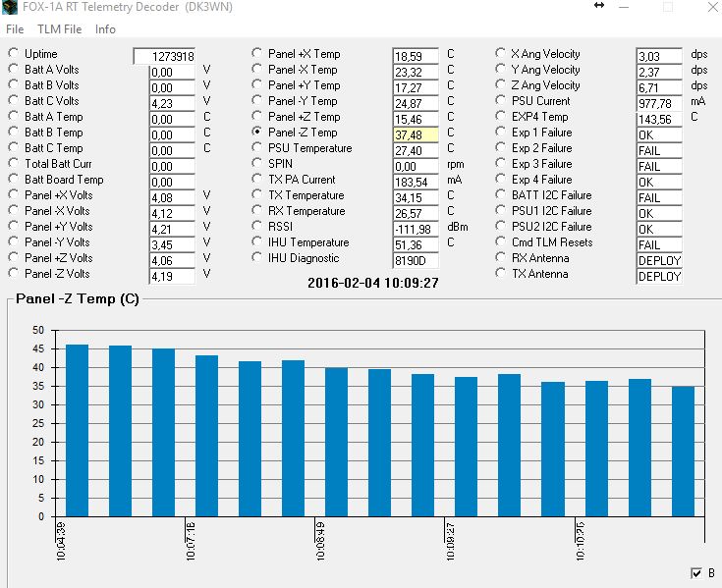Select the PSU2 I2C Failure radio button
This screenshot has width=722, height=588.
pyautogui.click(x=501, y=226)
